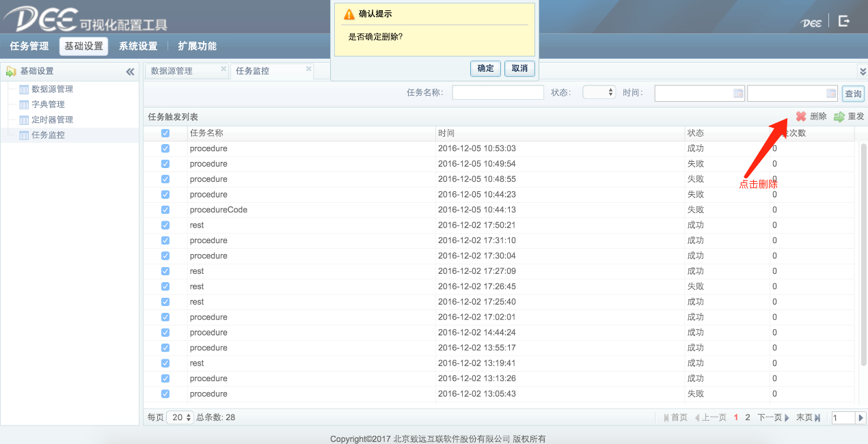Expand the tab overflow chevron at right
Screen dimensions: 868x444
[862, 71]
